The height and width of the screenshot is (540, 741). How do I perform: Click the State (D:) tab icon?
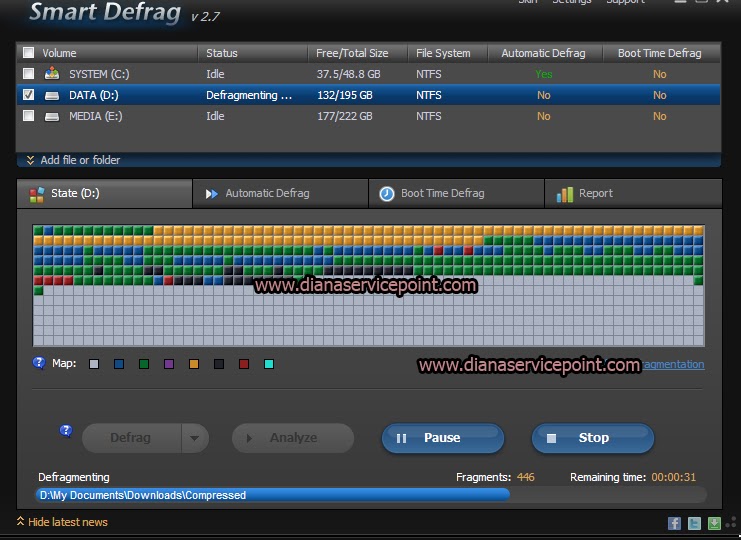pos(36,194)
